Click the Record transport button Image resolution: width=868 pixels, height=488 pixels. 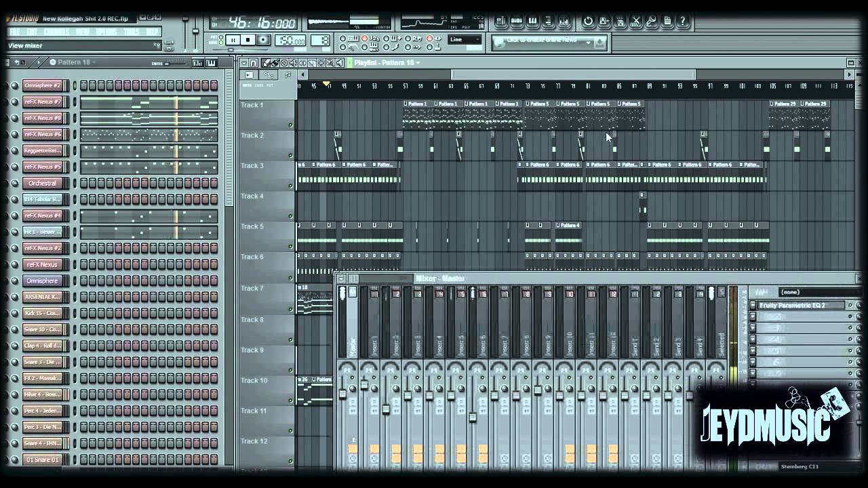[263, 40]
